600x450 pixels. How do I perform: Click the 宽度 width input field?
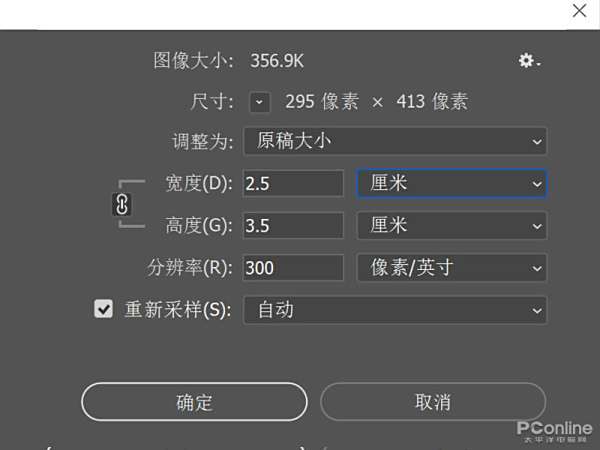[x=293, y=183]
